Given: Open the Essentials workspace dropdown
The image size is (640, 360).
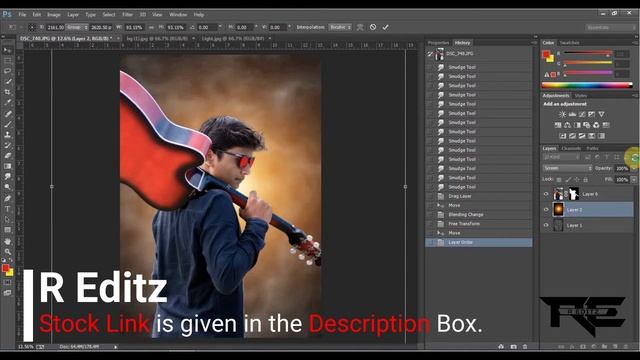Looking at the screenshot, I should 611,27.
